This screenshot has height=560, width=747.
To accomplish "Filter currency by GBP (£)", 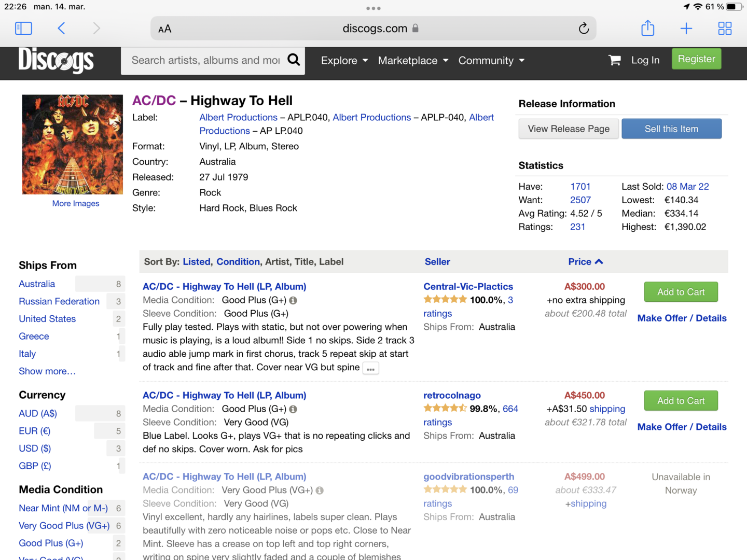I will pyautogui.click(x=35, y=466).
